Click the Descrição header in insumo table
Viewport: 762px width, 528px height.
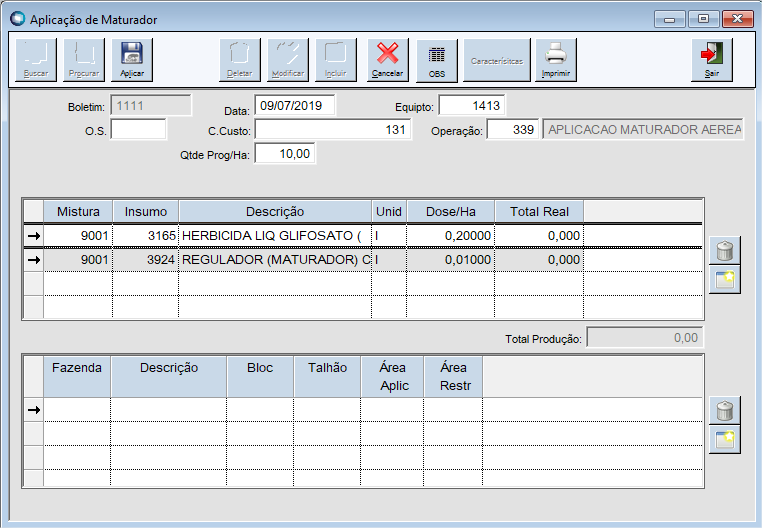[x=275, y=211]
